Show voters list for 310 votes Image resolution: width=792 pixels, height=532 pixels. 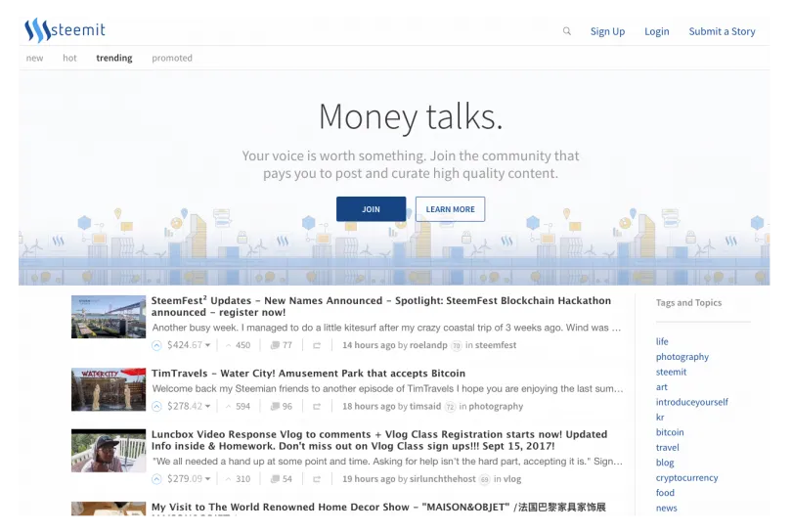[x=238, y=479]
